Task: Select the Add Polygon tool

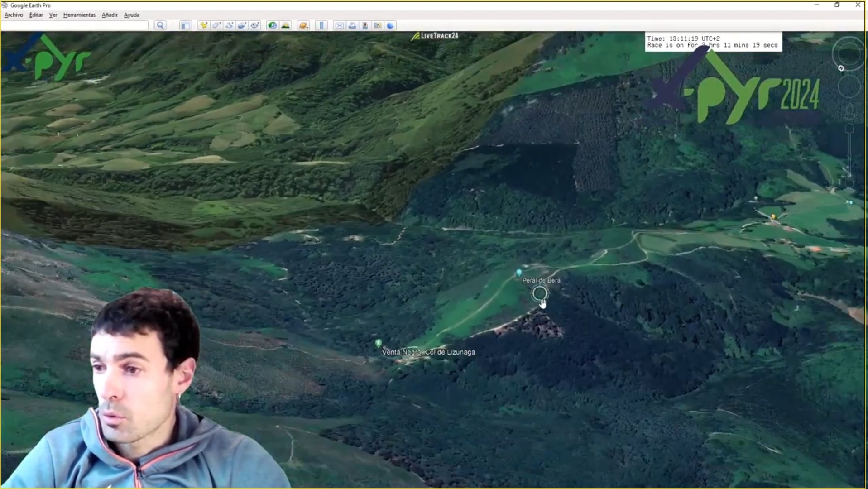Action: [x=216, y=25]
